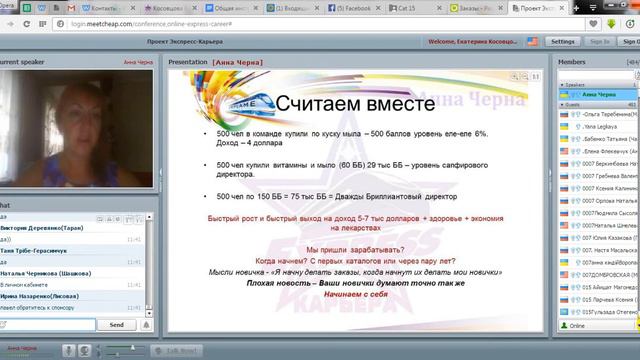Open a new browser tab
This screenshot has height=360, width=640.
(576, 8)
